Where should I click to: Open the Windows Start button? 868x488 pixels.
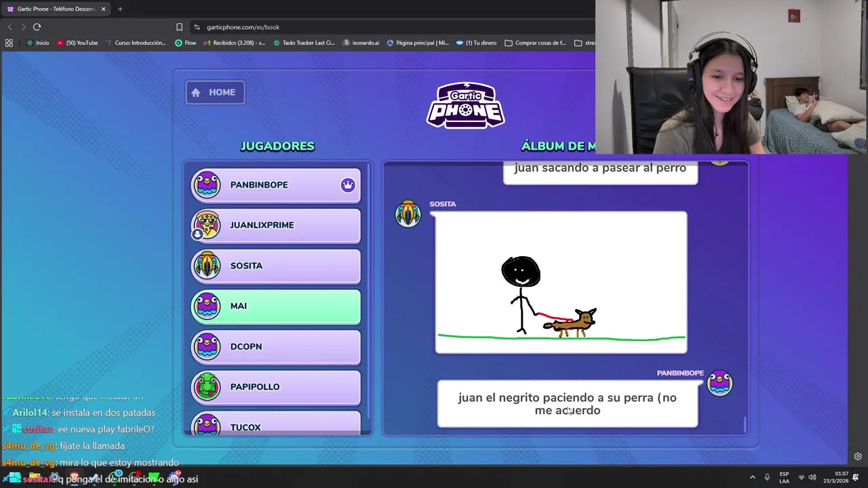click(15, 479)
